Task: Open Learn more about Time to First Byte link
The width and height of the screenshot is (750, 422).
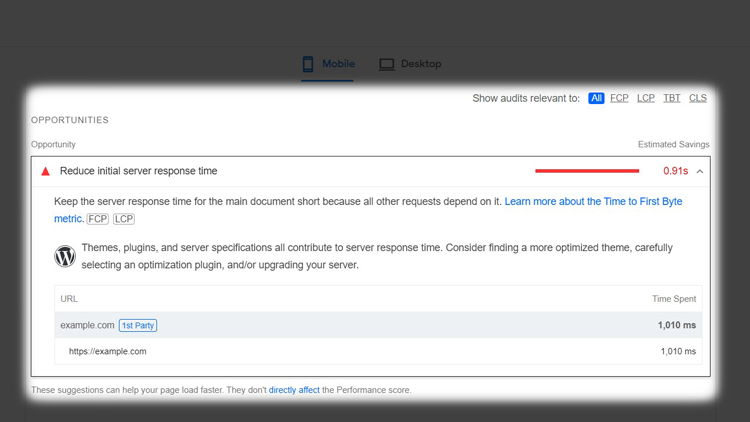Action: (593, 201)
